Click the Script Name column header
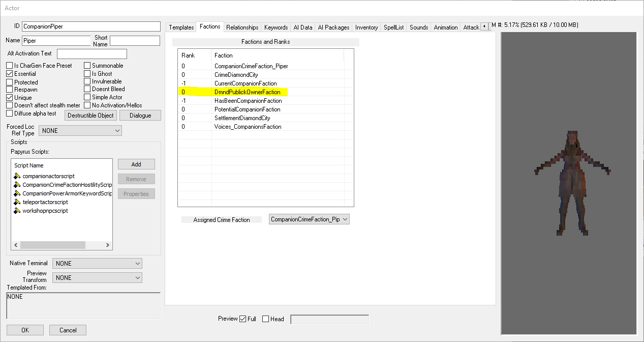 coord(62,165)
